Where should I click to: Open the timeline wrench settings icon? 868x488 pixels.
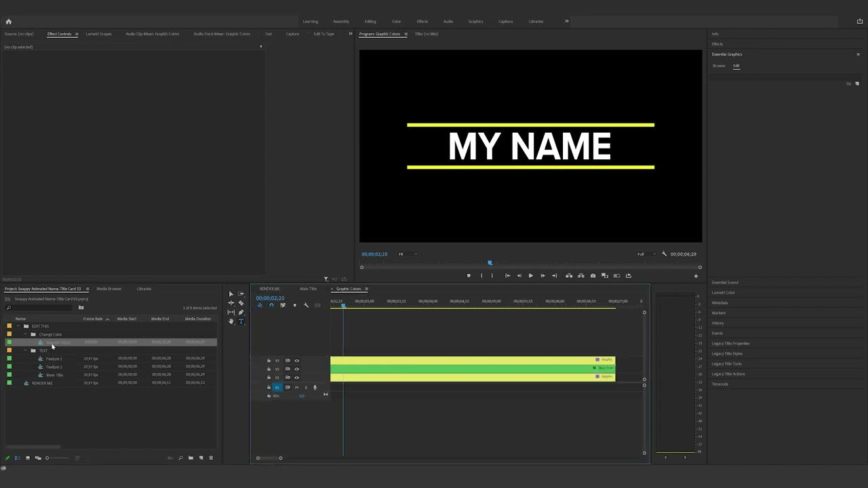tap(306, 305)
